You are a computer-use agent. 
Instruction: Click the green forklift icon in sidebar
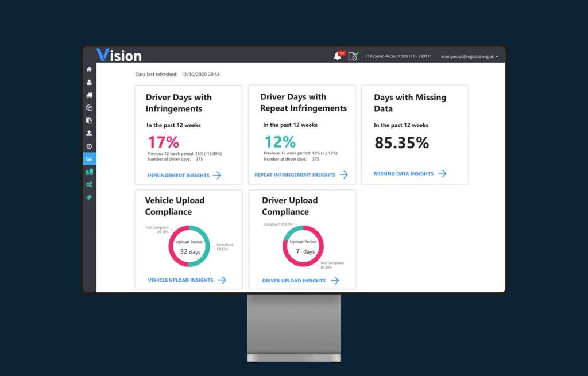[x=89, y=172]
